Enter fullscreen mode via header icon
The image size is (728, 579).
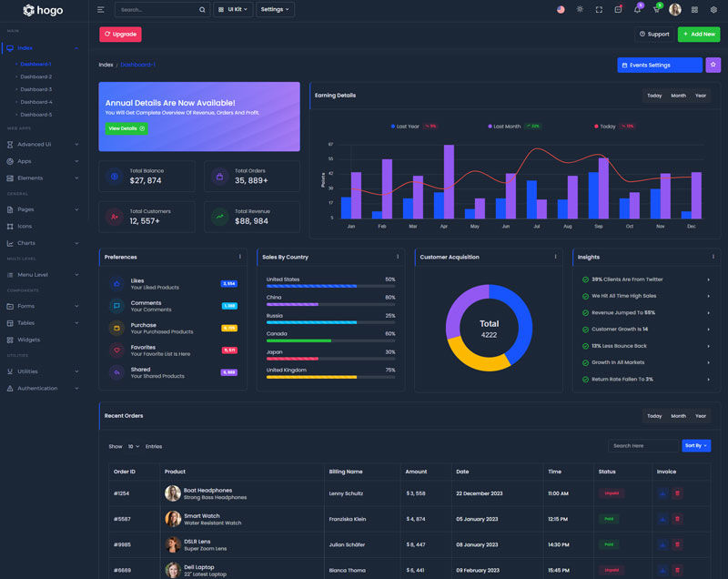(x=599, y=9)
